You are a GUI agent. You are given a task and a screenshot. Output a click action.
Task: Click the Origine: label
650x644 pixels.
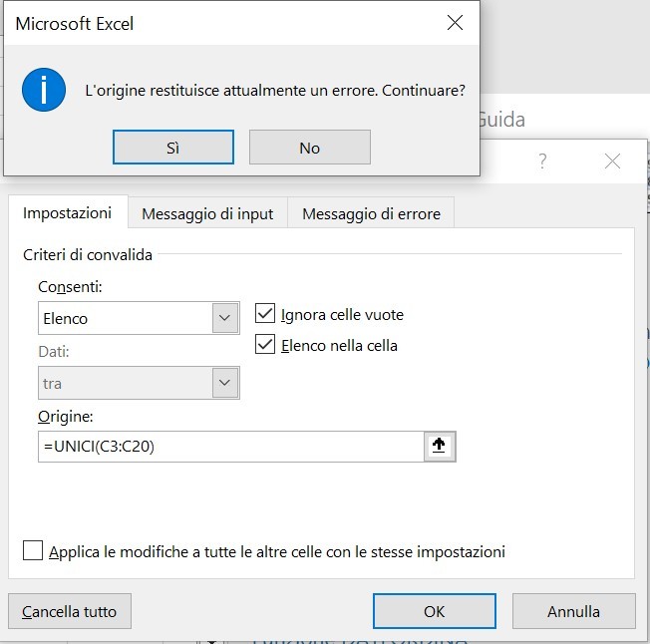tap(66, 417)
